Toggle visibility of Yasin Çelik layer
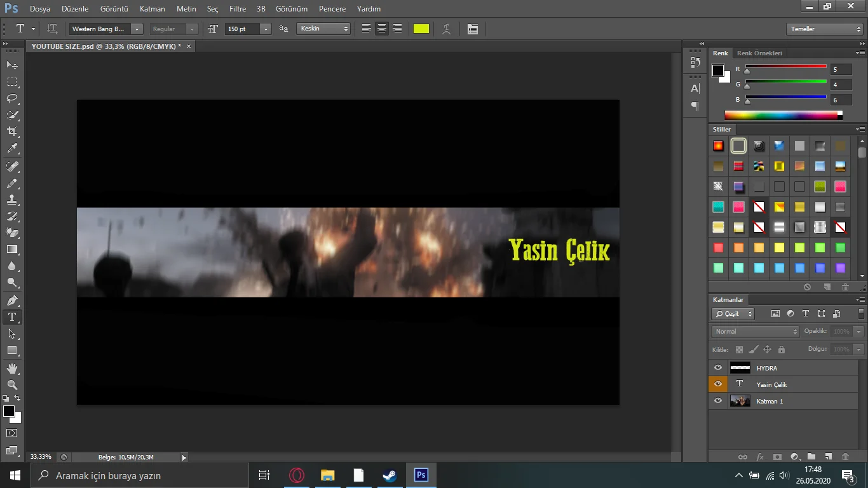Image resolution: width=868 pixels, height=488 pixels. click(x=718, y=384)
